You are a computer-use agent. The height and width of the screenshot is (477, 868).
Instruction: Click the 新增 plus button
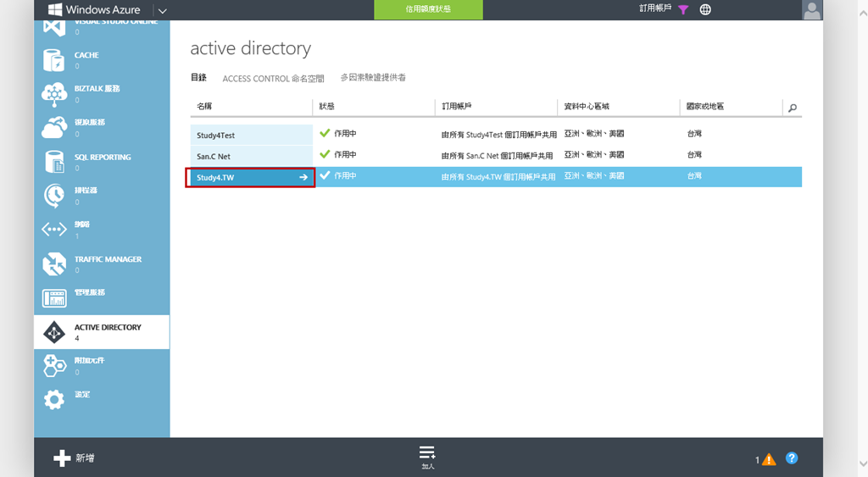(x=74, y=458)
